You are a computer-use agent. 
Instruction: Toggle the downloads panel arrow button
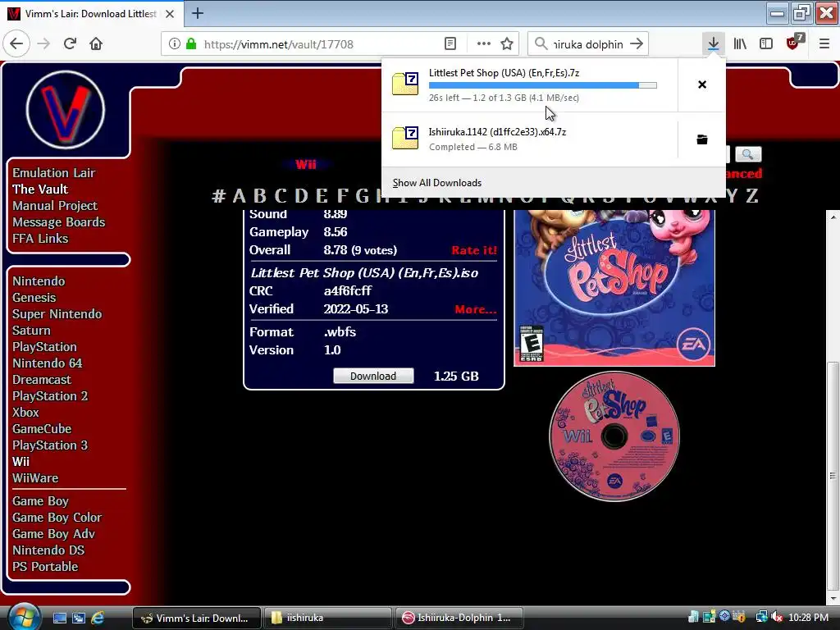(x=713, y=44)
